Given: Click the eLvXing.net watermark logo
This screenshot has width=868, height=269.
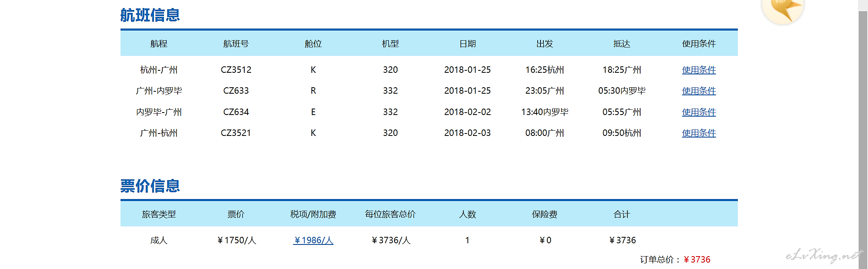Looking at the screenshot, I should click(823, 255).
